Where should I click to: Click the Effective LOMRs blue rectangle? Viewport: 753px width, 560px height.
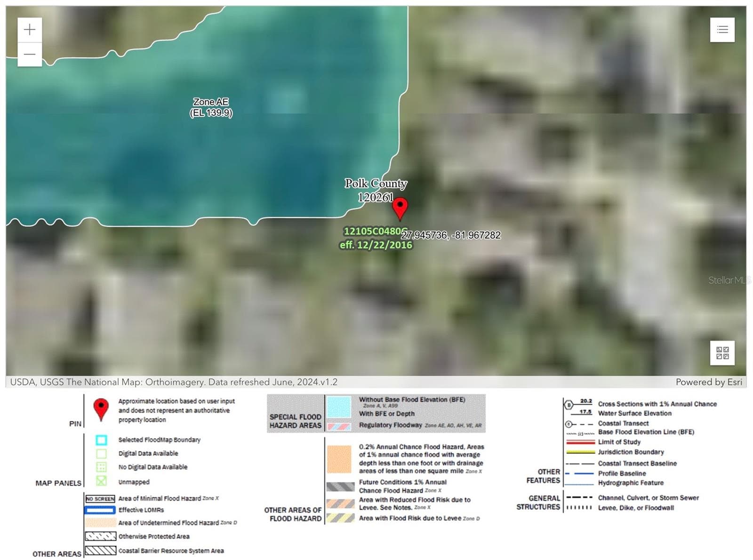100,510
